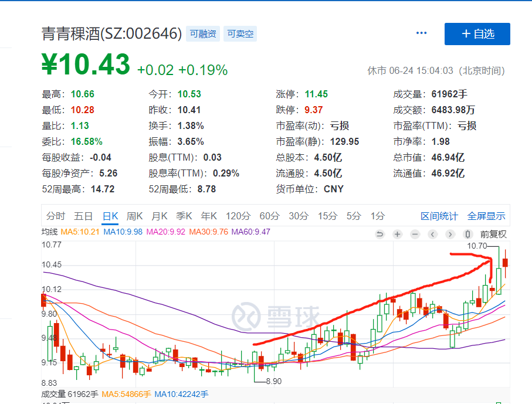The height and width of the screenshot is (404, 532).
Task: Select the 年K tab
Action: [209, 216]
